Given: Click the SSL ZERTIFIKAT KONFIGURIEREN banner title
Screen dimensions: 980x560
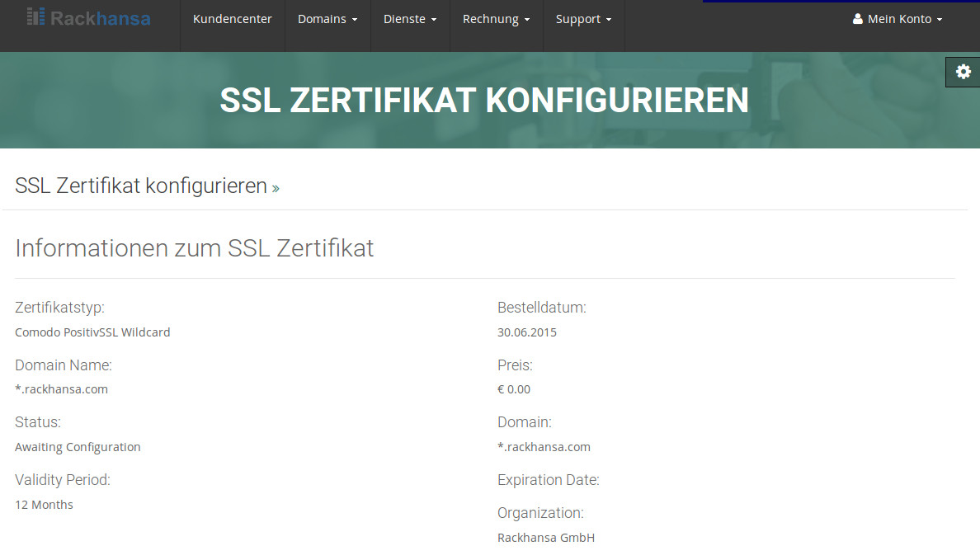Looking at the screenshot, I should [x=484, y=100].
